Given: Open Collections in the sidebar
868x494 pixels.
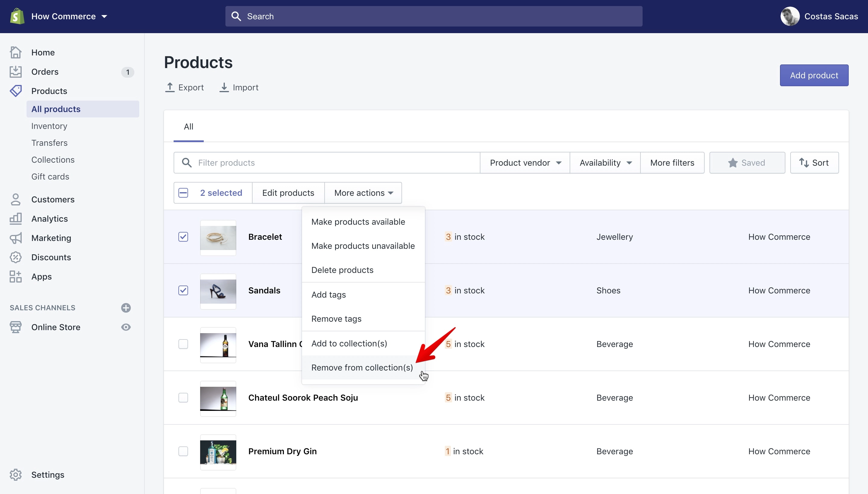Looking at the screenshot, I should 53,160.
